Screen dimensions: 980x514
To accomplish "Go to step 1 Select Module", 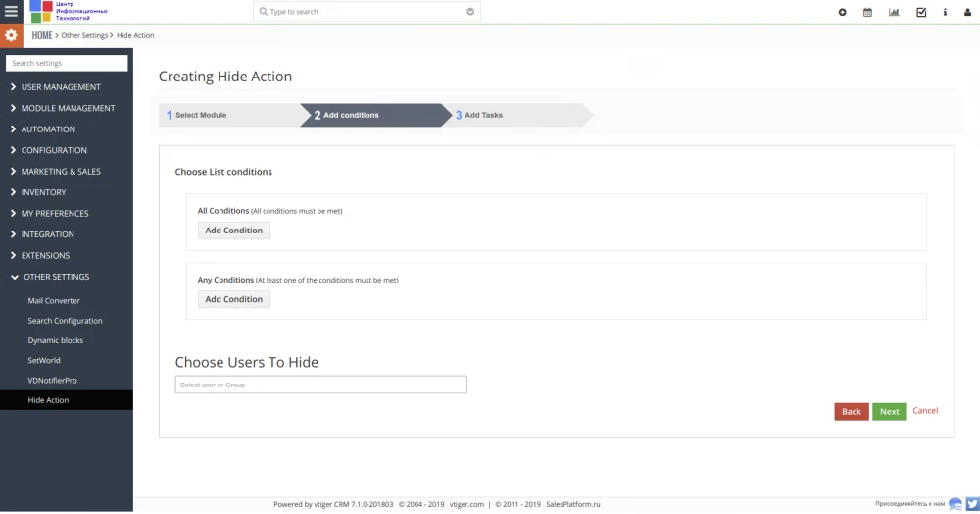I will pos(200,115).
